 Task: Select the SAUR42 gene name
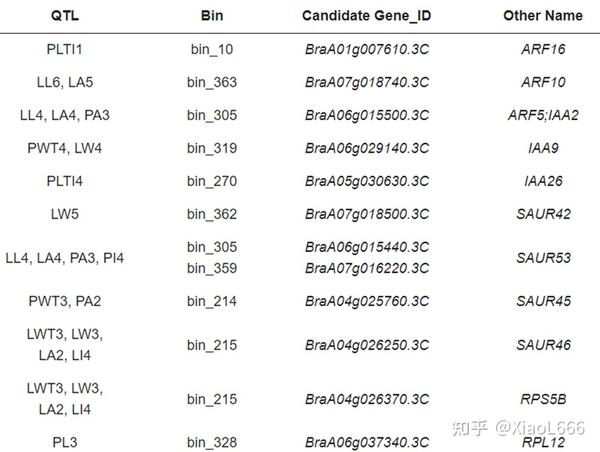tap(543, 213)
